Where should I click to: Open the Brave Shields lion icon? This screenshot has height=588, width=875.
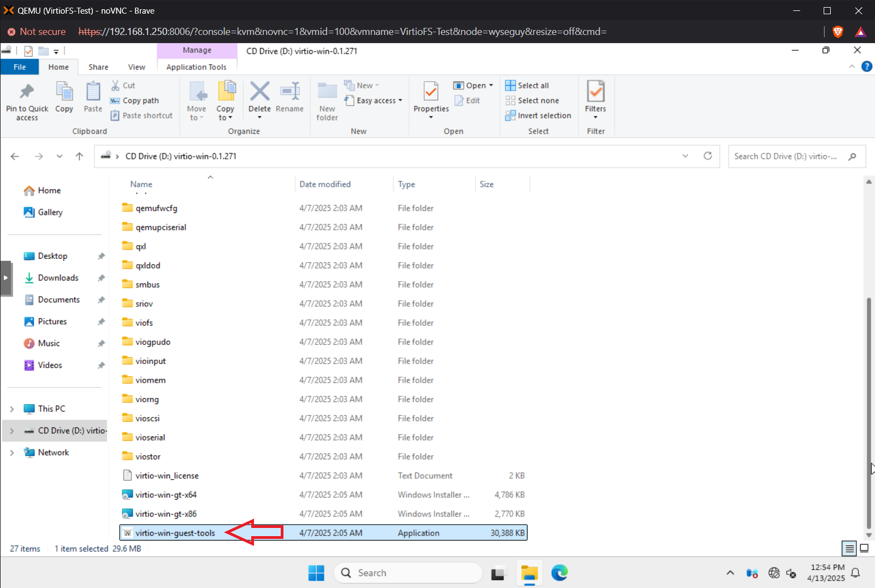coord(838,32)
